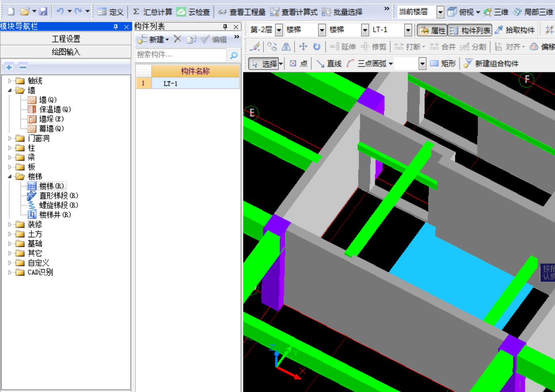Click the 构件名称 column header
Viewport: 555px width, 392px height.
click(195, 71)
